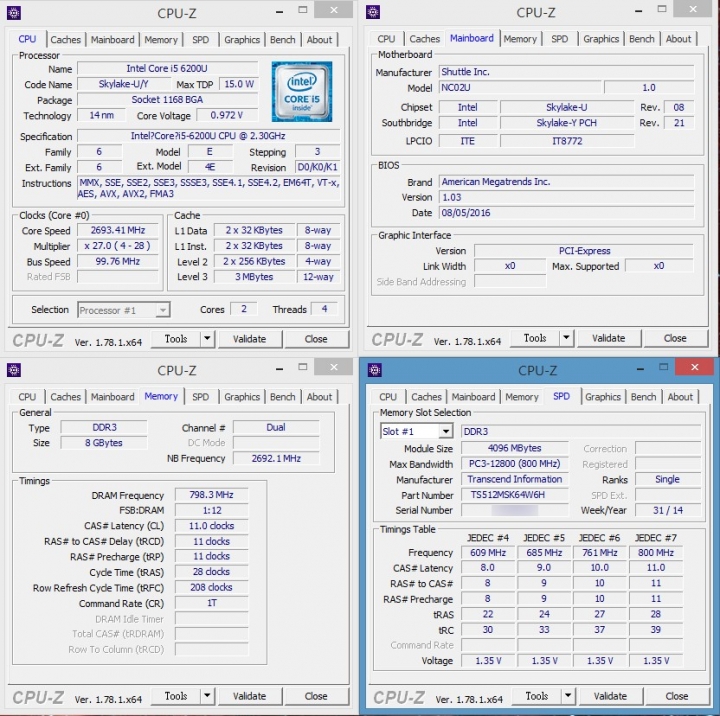Viewport: 720px width, 716px height.
Task: Click NB Frequency value 2692.1 MHz
Action: click(276, 458)
